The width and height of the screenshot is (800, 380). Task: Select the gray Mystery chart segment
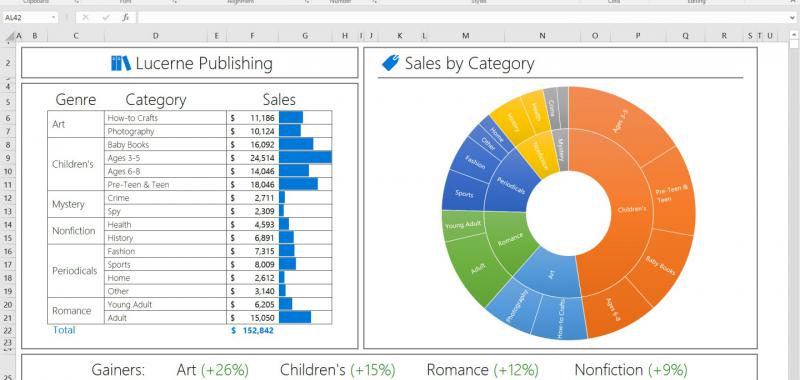(x=561, y=149)
